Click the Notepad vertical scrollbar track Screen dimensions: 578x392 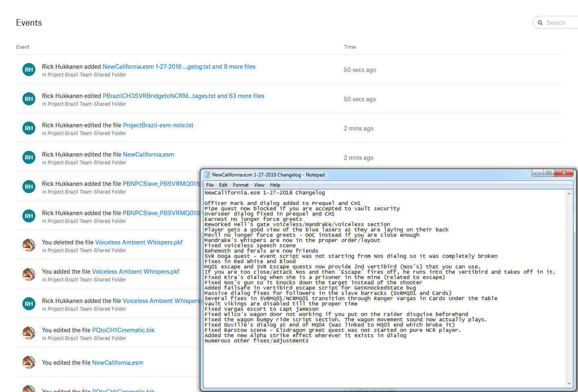[x=569, y=289]
